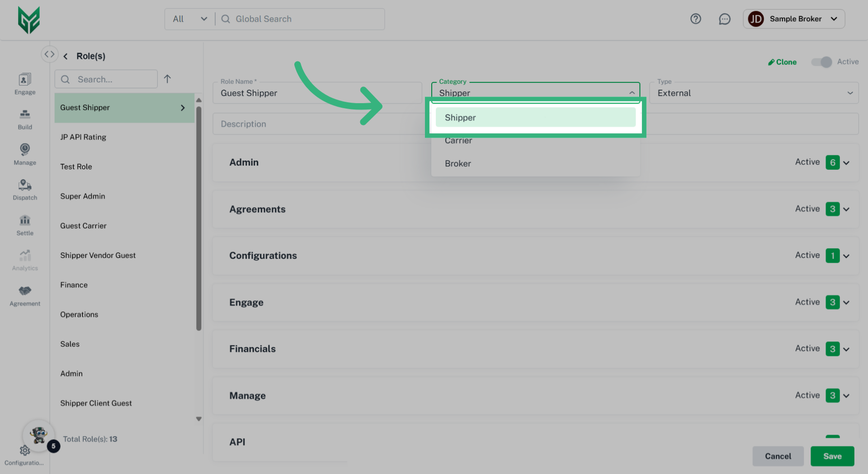Click the Save button

(x=832, y=456)
